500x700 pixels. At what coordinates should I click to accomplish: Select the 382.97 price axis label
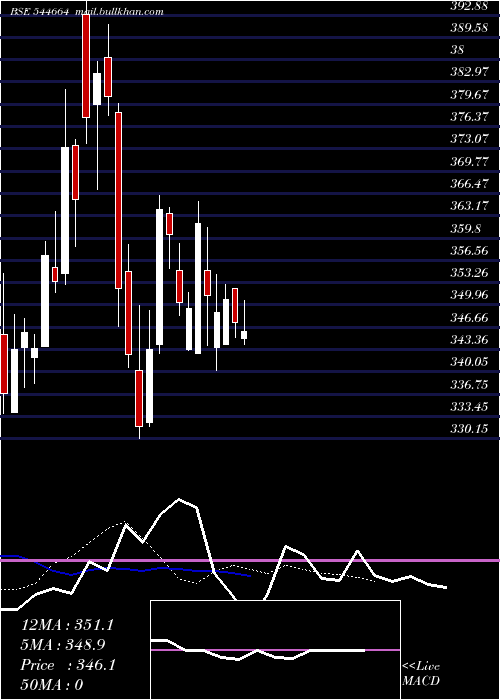[470, 72]
